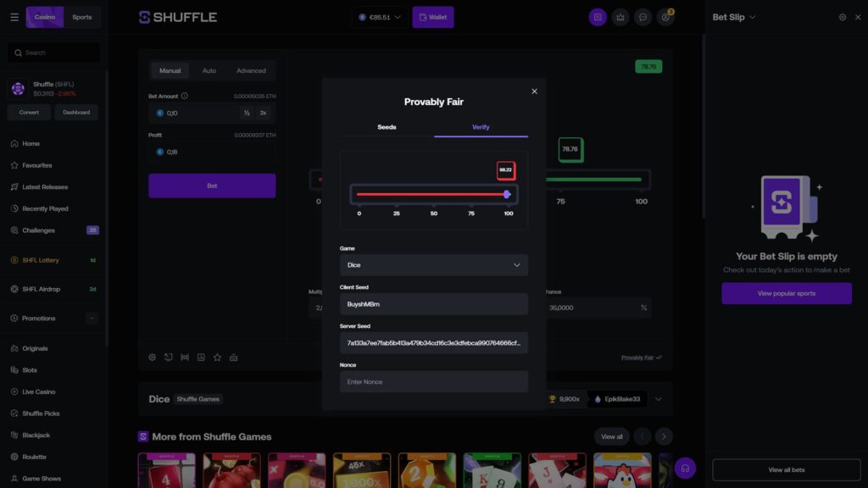The width and height of the screenshot is (868, 488).
Task: Click the live stats icon below game
Action: [x=201, y=358]
